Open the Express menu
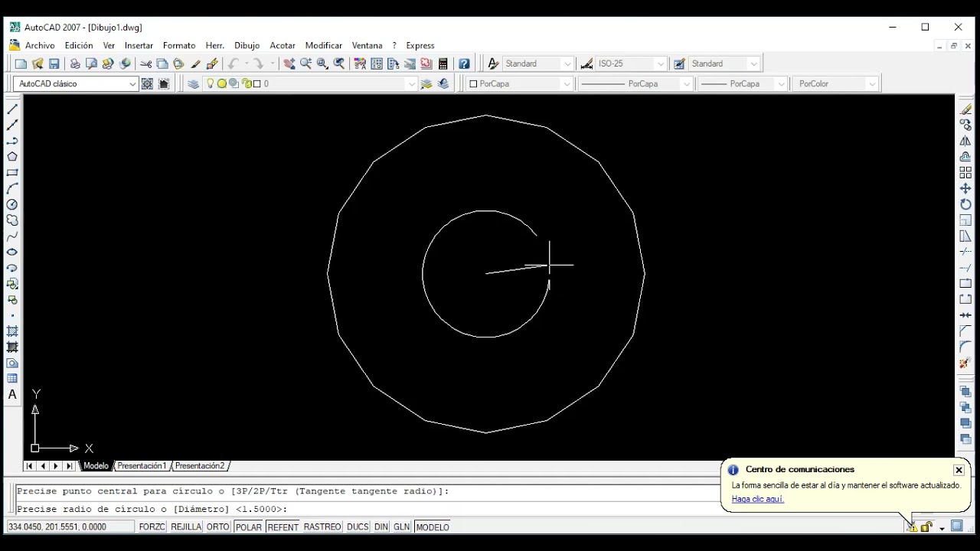Screen dimensions: 980x551 [420, 45]
